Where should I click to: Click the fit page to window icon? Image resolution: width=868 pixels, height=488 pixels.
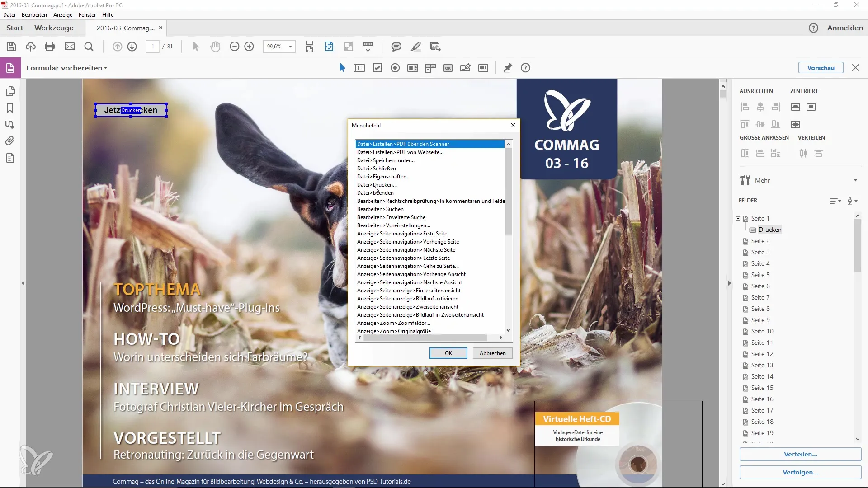point(329,47)
